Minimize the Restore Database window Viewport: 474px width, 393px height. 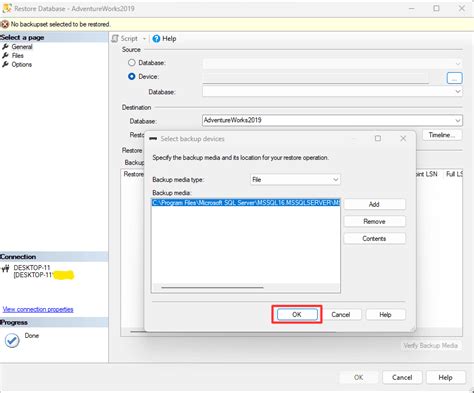(x=412, y=8)
